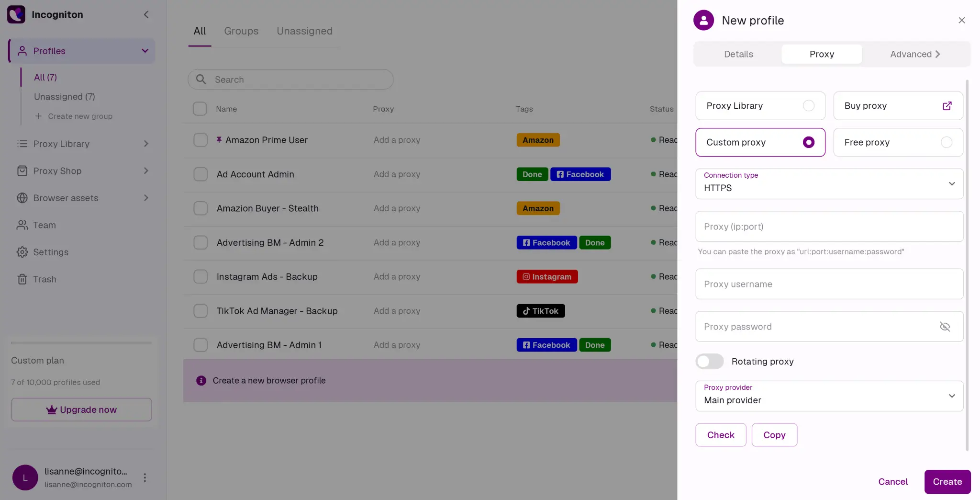Click the plus icon beside Create new group
The width and height of the screenshot is (980, 500).
[38, 116]
